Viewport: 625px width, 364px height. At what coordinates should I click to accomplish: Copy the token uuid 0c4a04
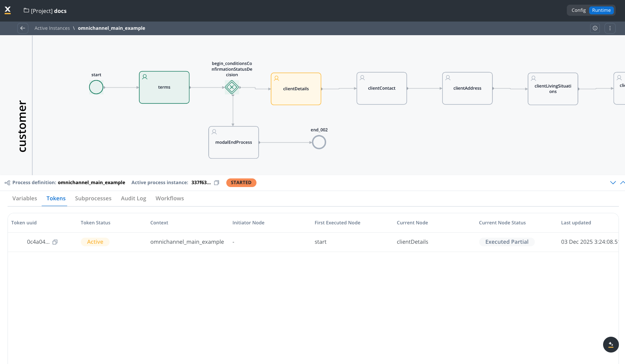click(x=55, y=242)
